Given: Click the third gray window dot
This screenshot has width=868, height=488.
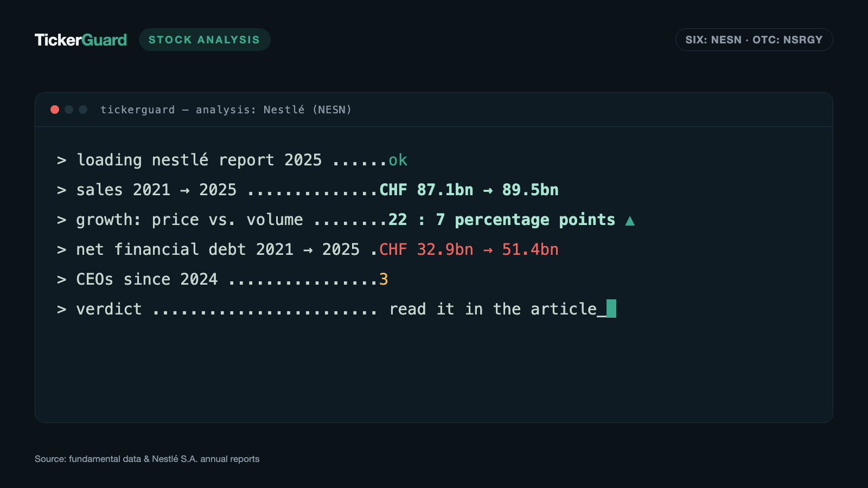Looking at the screenshot, I should (x=83, y=110).
